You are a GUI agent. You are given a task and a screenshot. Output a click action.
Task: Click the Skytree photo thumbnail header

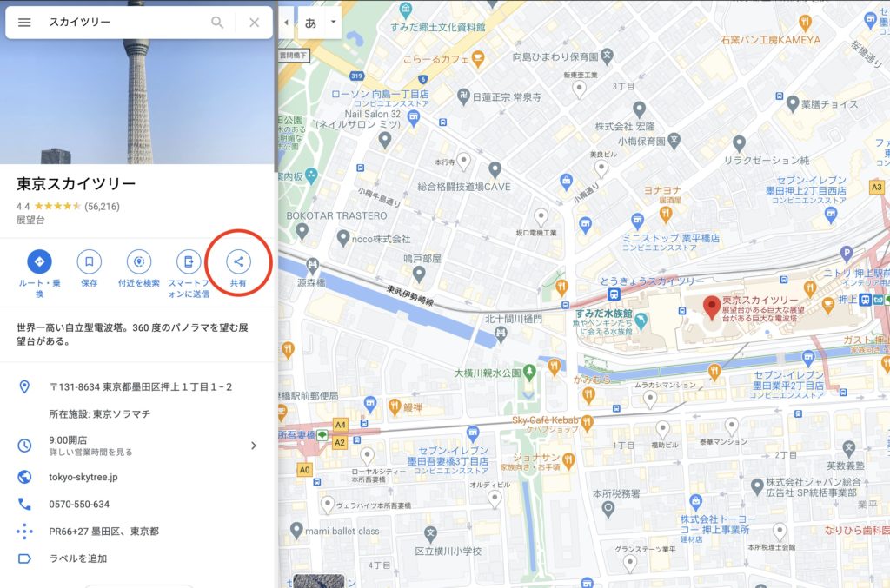tap(136, 83)
